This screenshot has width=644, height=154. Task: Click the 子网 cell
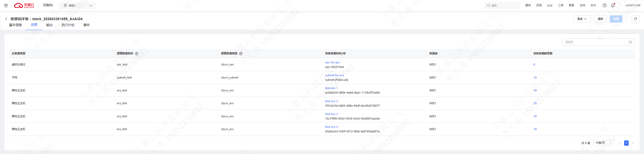point(14,78)
